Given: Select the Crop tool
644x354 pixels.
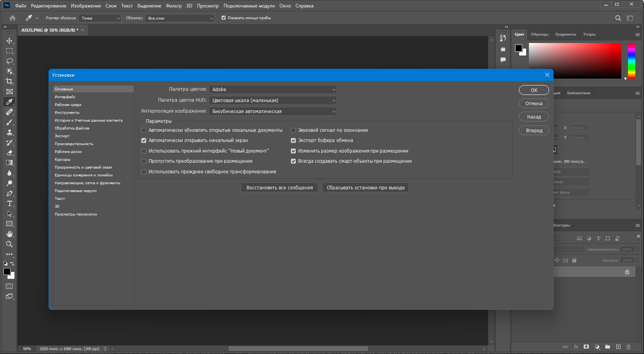Looking at the screenshot, I should (x=9, y=81).
